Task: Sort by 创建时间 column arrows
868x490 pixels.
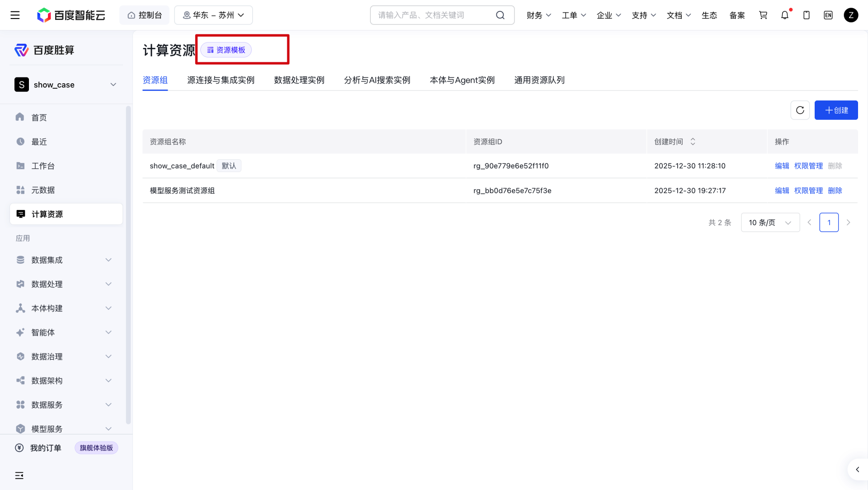Action: click(693, 142)
